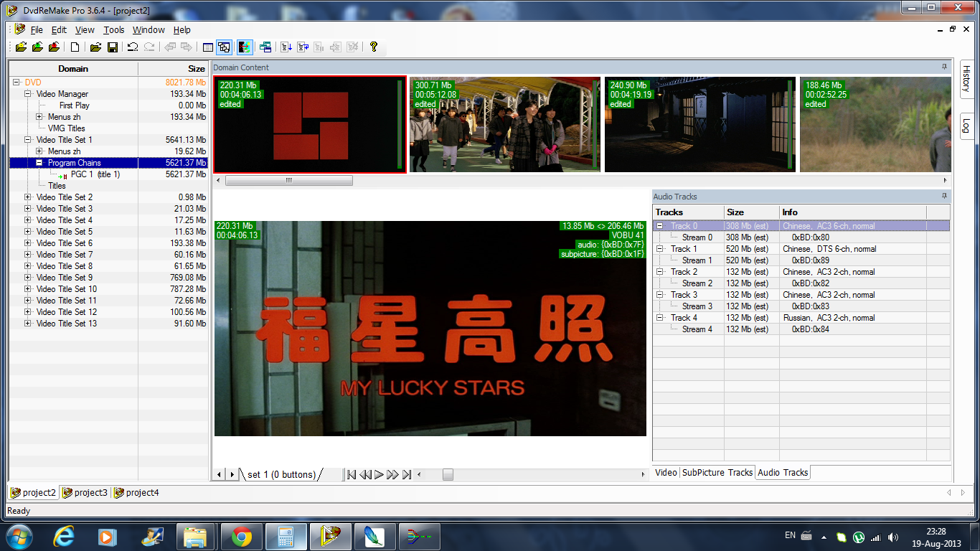Switch to the project3 tab

tap(85, 492)
